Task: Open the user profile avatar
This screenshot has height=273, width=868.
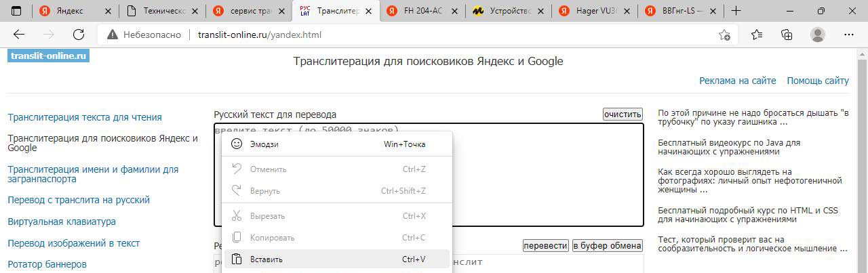Action: coord(818,35)
